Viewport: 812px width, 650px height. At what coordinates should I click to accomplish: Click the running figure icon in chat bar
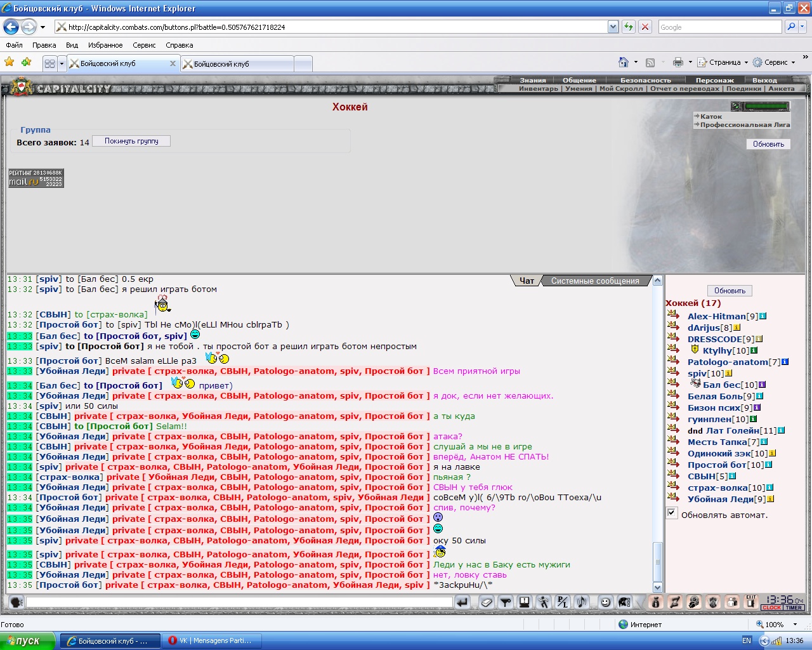pyautogui.click(x=544, y=602)
